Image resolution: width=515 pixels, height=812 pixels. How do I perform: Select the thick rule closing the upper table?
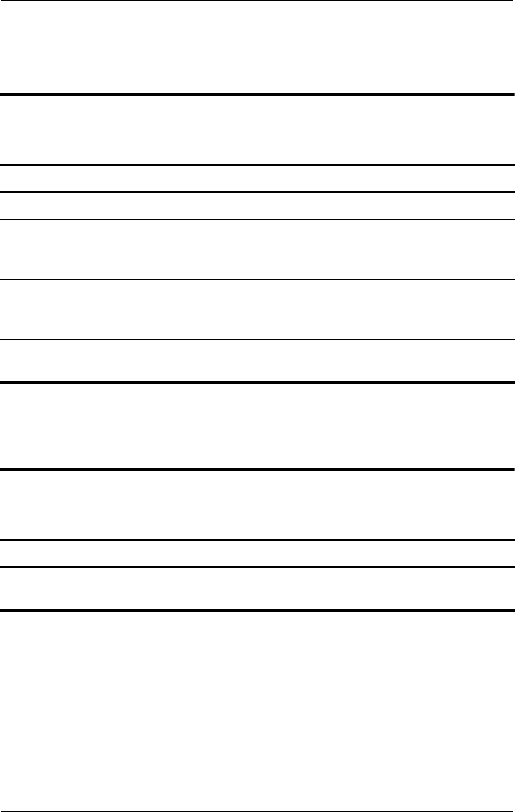coord(258,383)
